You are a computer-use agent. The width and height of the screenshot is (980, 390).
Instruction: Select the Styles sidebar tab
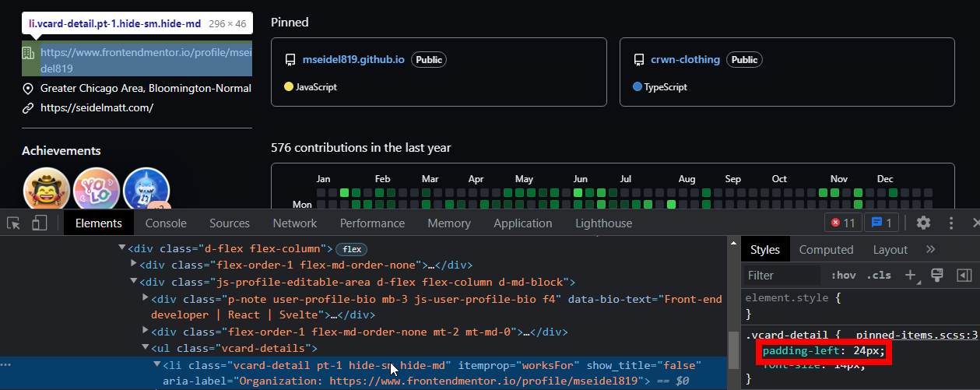(765, 249)
